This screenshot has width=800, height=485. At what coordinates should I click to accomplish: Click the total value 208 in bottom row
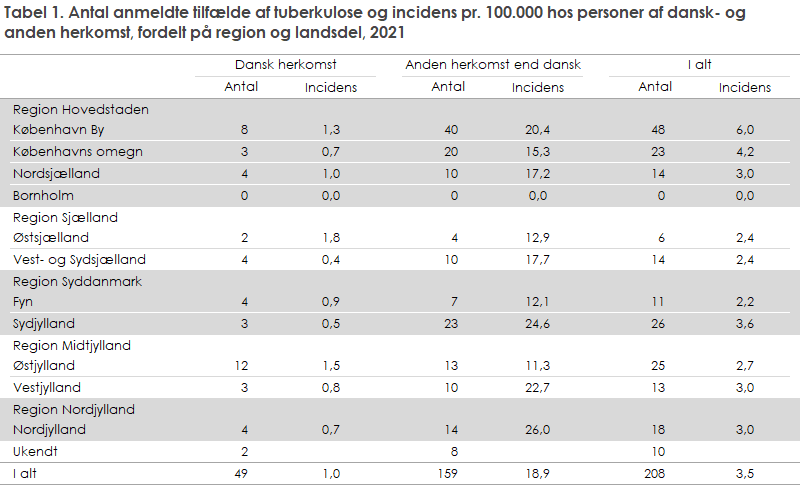pyautogui.click(x=655, y=474)
